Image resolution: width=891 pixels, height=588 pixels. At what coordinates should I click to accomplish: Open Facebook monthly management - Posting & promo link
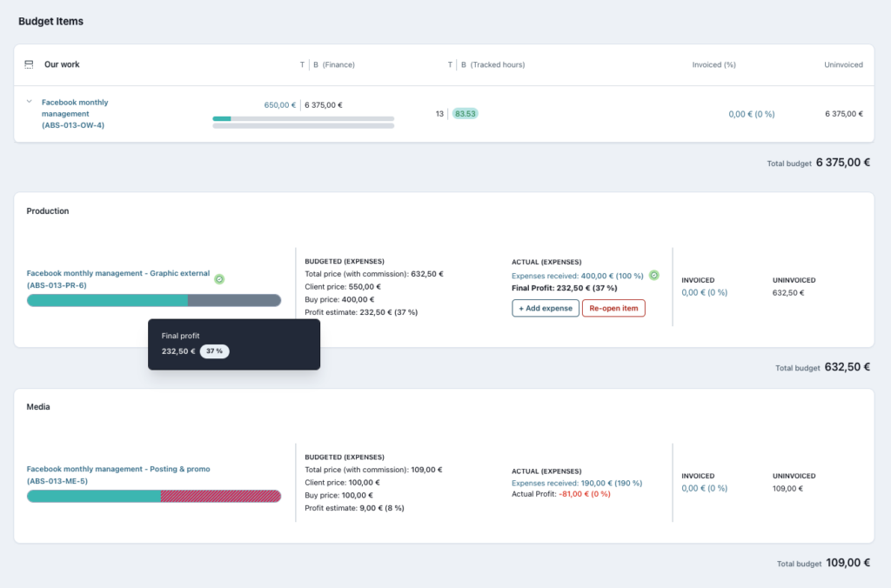click(x=118, y=475)
